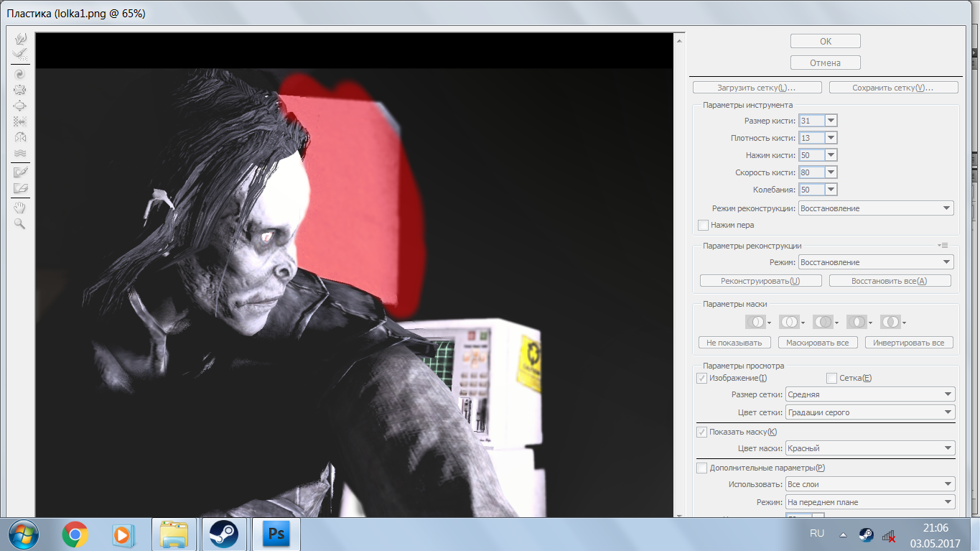Select the Thaw Mask tool
Screen dimensions: 980x551
click(x=20, y=188)
